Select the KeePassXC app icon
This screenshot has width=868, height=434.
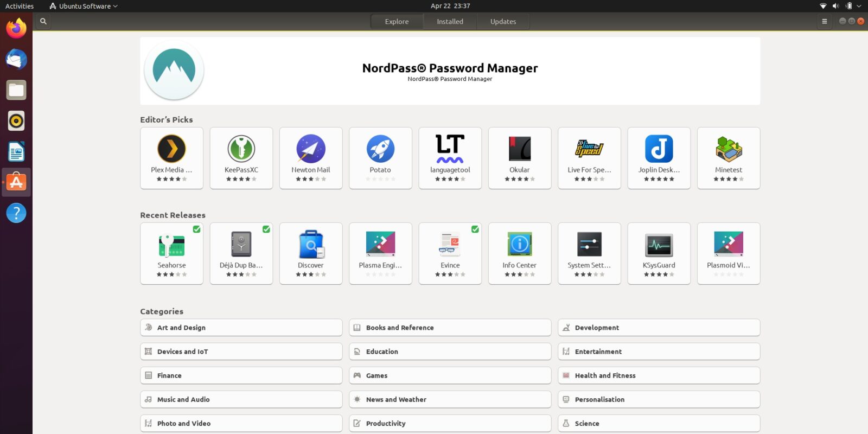[241, 149]
